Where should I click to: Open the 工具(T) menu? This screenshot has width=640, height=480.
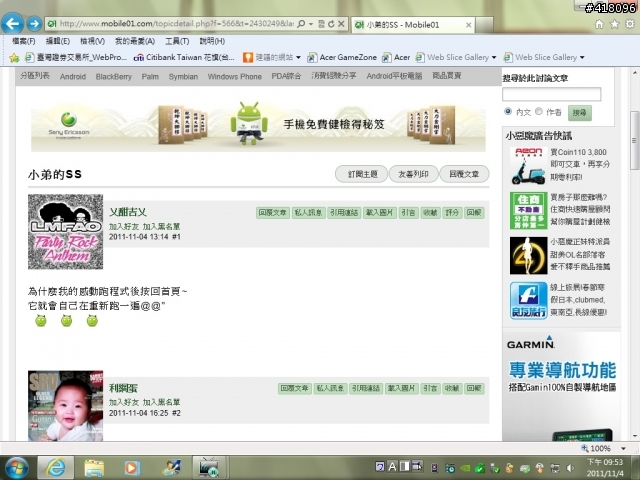[x=177, y=41]
